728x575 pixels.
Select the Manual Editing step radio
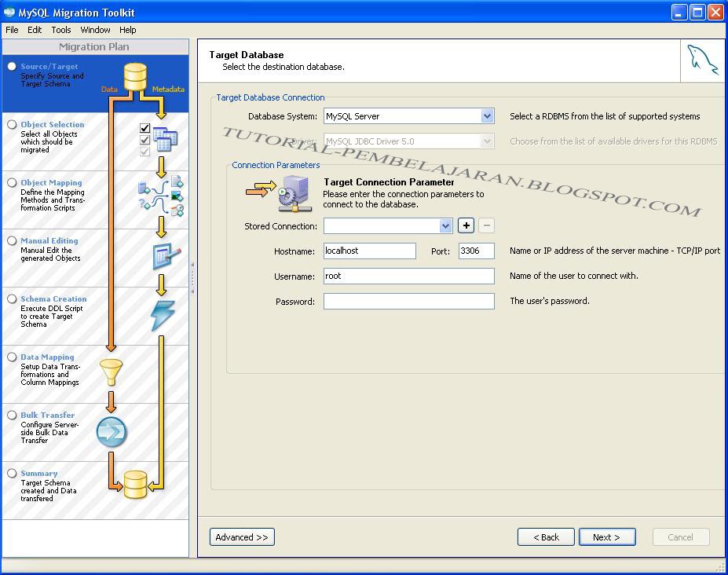[12, 240]
